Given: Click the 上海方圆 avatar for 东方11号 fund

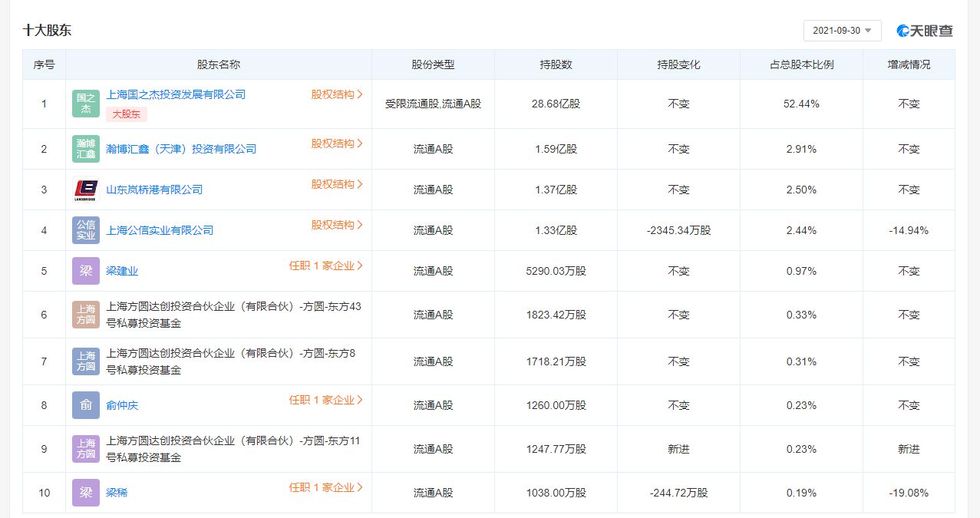Looking at the screenshot, I should click(x=86, y=449).
